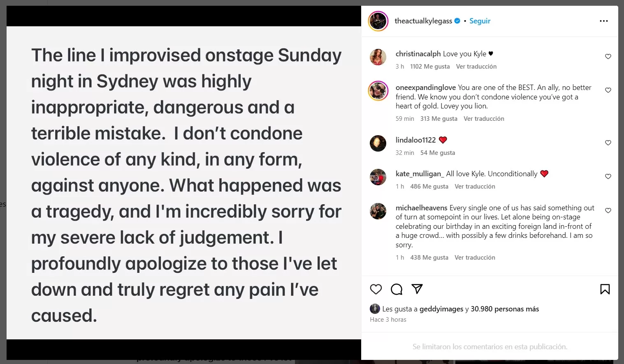Open comments via the speech bubble icon

point(397,289)
